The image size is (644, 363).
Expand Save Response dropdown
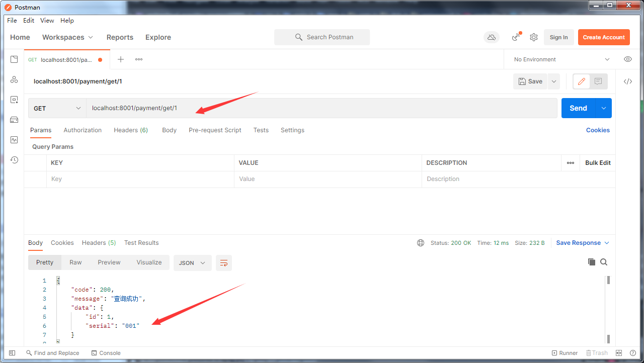583,243
